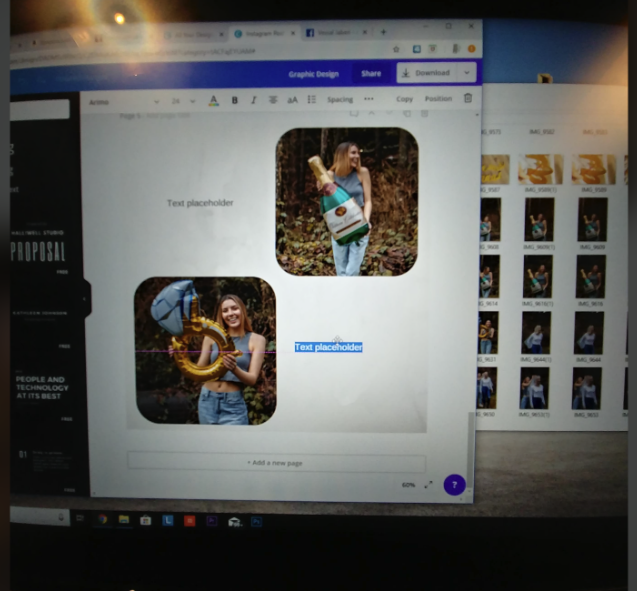Delete selected element with trash icon
Image resolution: width=637 pixels, height=591 pixels.
point(468,98)
